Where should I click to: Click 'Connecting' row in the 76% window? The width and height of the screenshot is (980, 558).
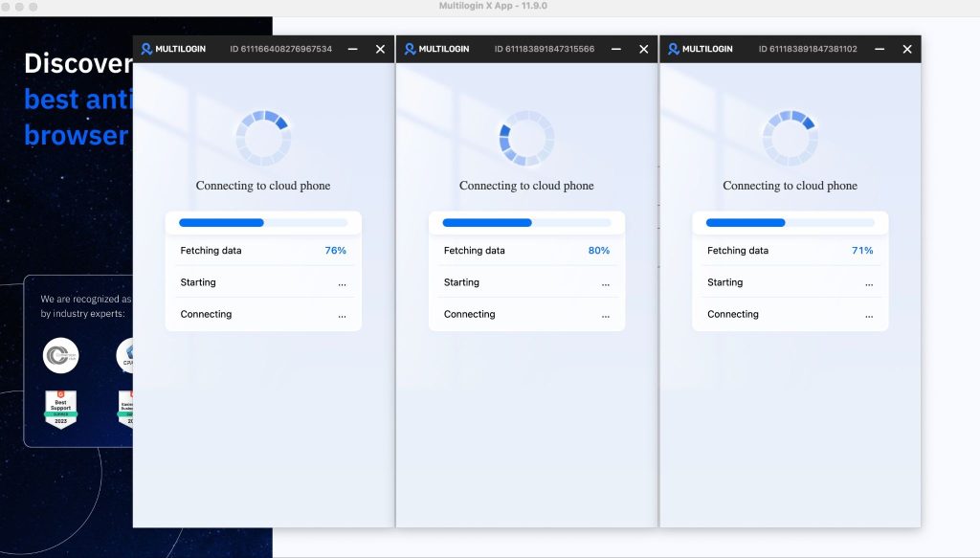(263, 314)
